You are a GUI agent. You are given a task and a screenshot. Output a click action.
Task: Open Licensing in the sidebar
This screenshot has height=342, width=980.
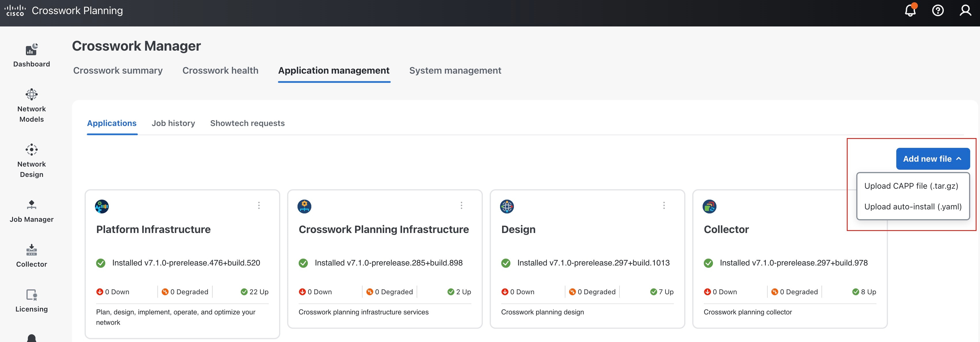coord(32,301)
